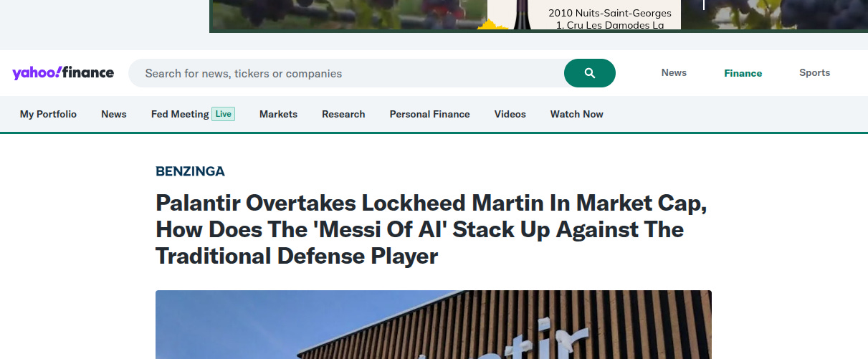The height and width of the screenshot is (359, 868).
Task: Select News in the finance navigation bar
Action: [x=114, y=114]
